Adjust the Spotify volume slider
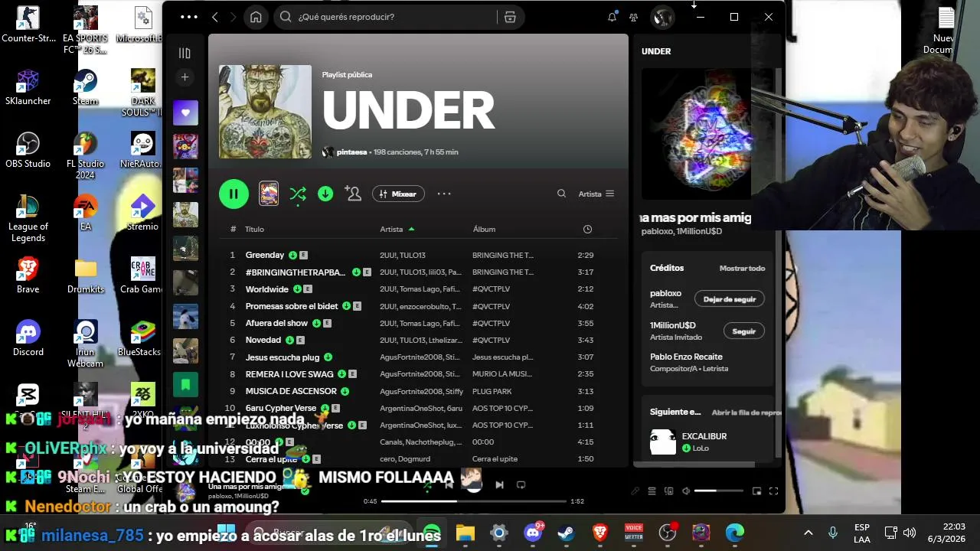 point(718,491)
